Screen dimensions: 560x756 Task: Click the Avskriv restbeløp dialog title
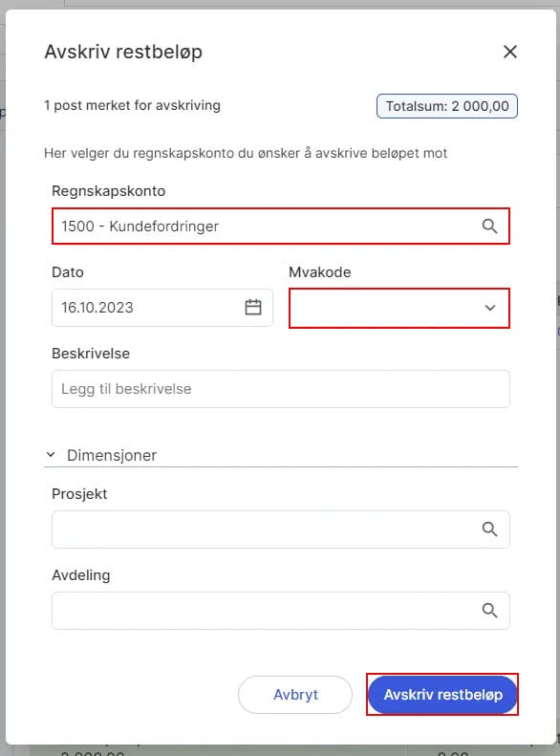coord(123,52)
